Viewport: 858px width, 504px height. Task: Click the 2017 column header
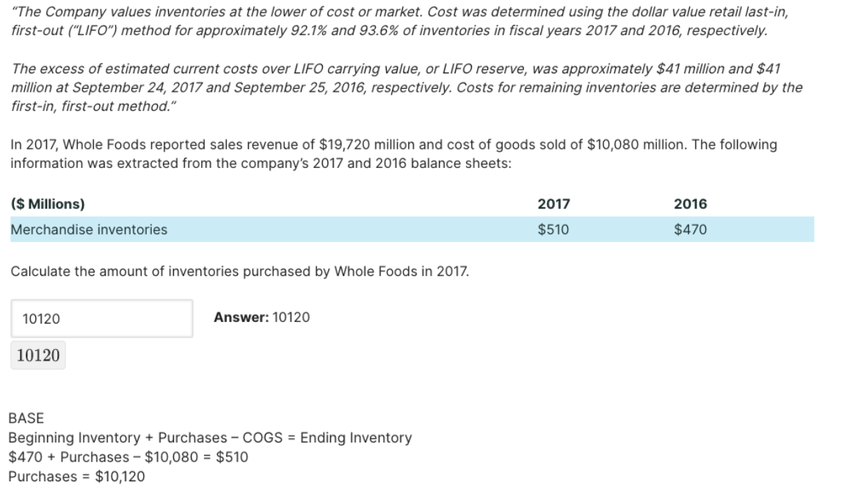coord(553,204)
